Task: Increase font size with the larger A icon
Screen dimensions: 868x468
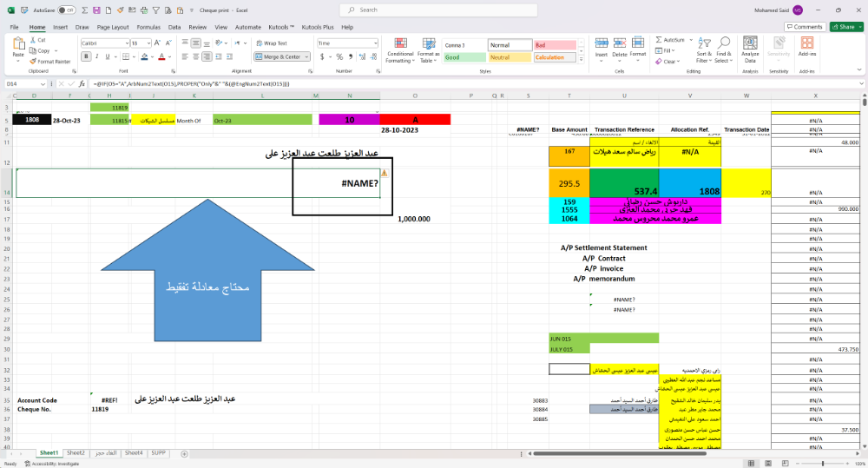Action: pos(158,43)
